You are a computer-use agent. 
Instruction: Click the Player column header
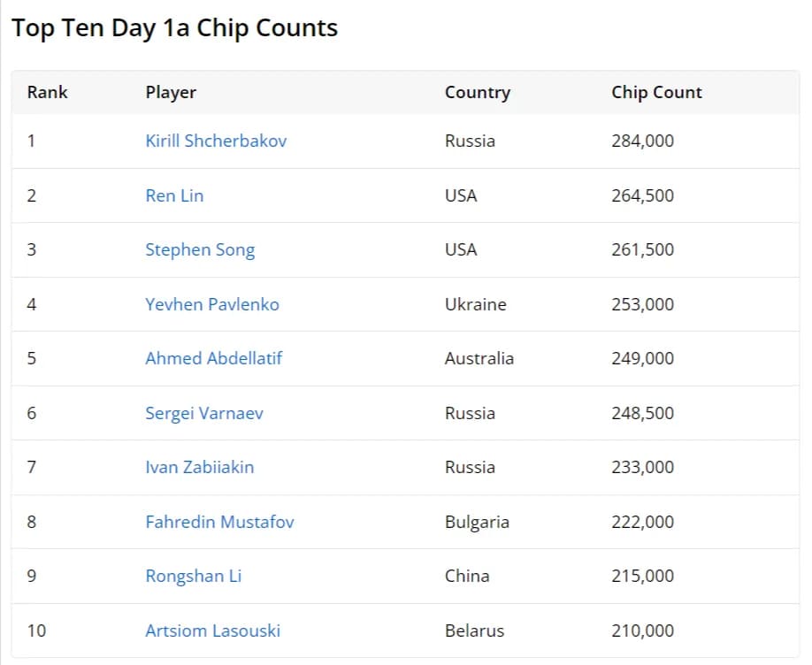pos(171,92)
